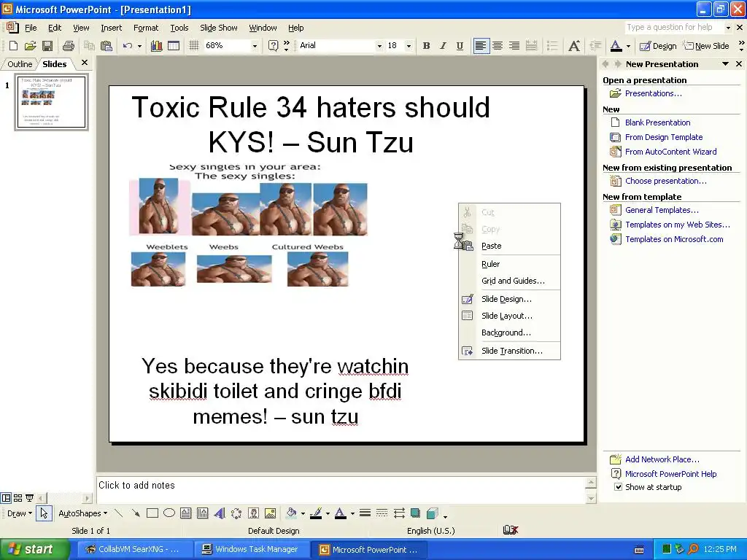The width and height of the screenshot is (747, 560).
Task: Click From Design Template link
Action: (x=664, y=137)
